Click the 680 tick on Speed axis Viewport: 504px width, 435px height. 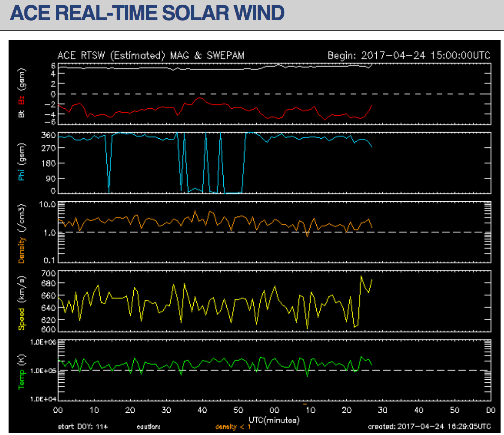click(48, 283)
